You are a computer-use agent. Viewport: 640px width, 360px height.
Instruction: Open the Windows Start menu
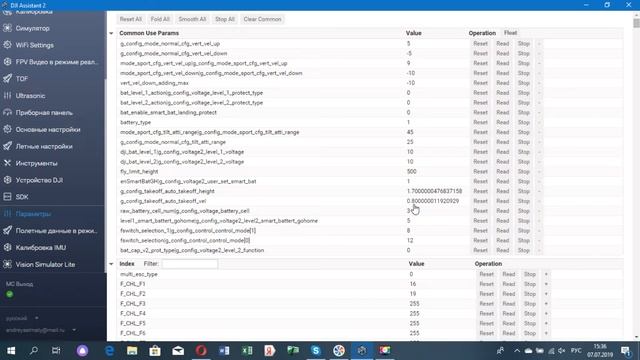tap(11, 351)
